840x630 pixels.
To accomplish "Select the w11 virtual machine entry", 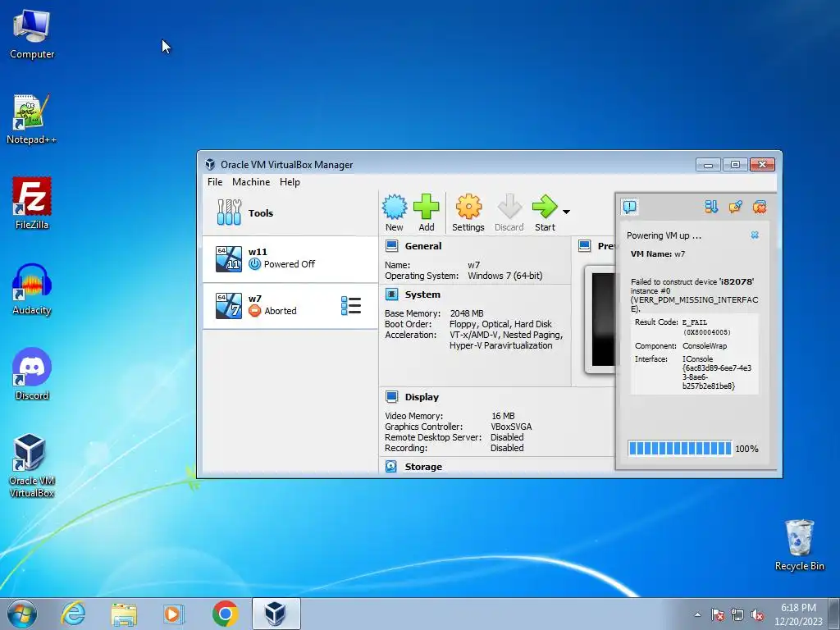I will [290, 258].
